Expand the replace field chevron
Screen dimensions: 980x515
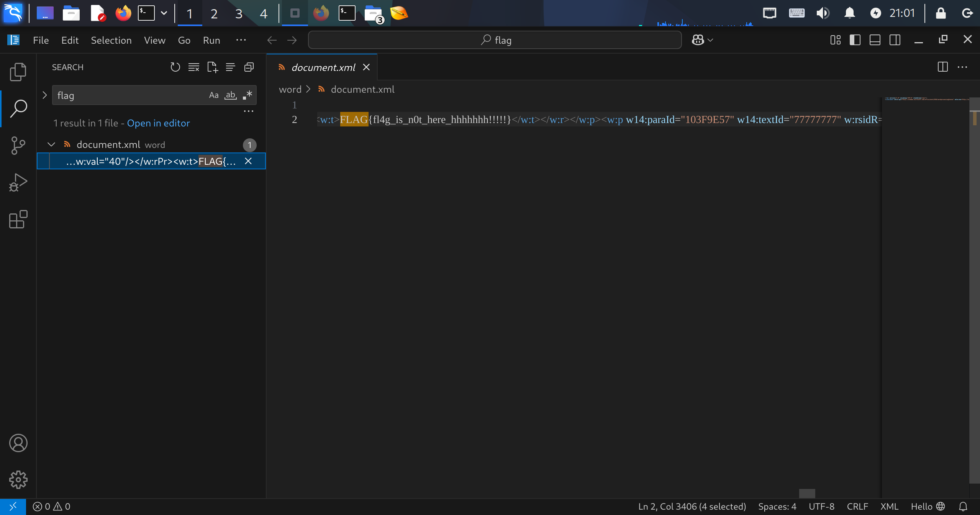pyautogui.click(x=44, y=95)
